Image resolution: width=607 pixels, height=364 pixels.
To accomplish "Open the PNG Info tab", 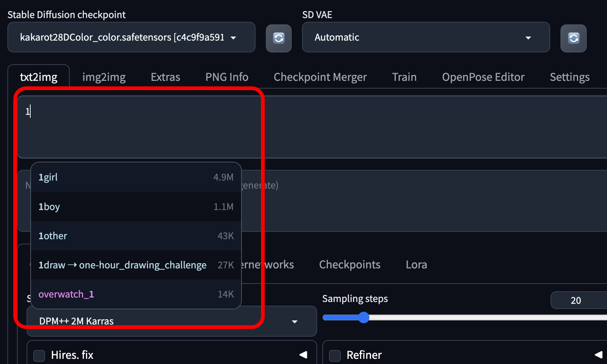I will click(x=227, y=77).
